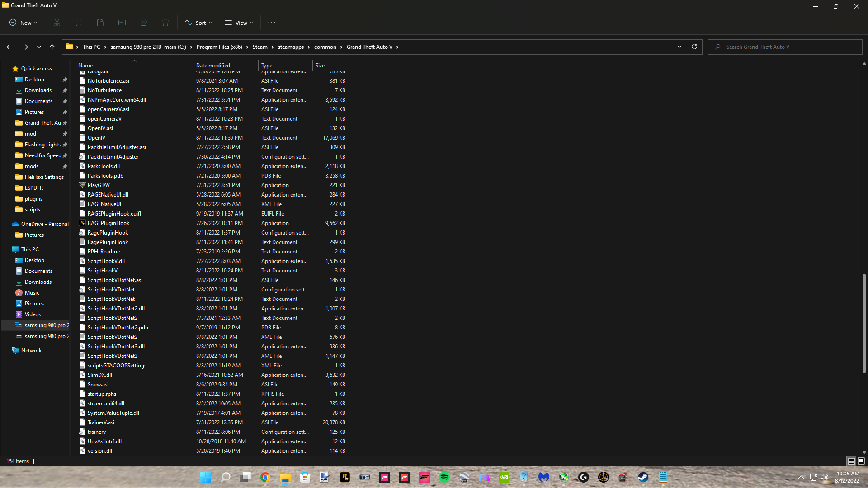Screen dimensions: 868x488
Task: Sort files by Date modified column
Action: pos(213,66)
